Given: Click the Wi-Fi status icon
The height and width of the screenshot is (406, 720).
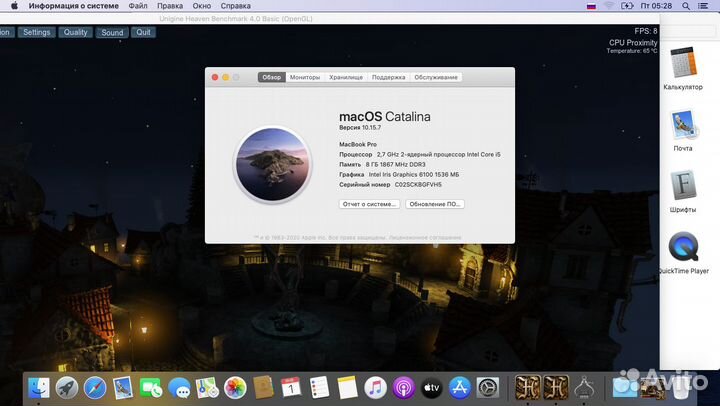Looking at the screenshot, I should point(609,6).
